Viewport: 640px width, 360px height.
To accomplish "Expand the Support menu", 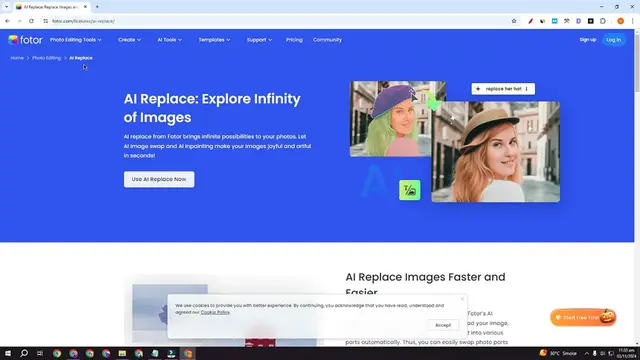I will [x=259, y=40].
